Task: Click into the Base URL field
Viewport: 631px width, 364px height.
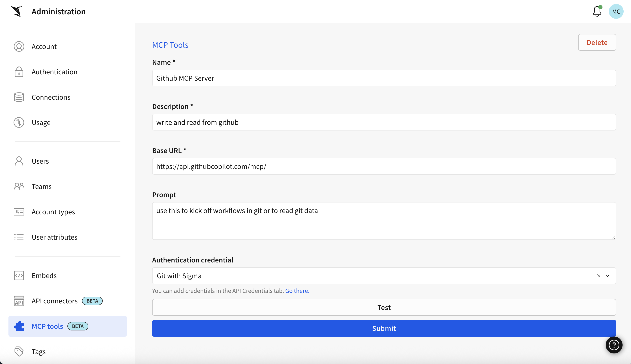Action: coord(384,167)
